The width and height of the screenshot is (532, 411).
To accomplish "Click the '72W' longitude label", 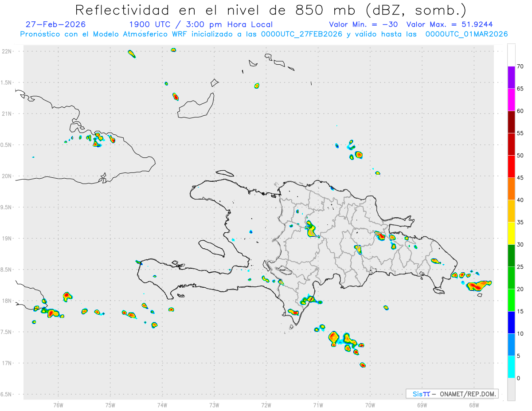I will (x=266, y=405).
